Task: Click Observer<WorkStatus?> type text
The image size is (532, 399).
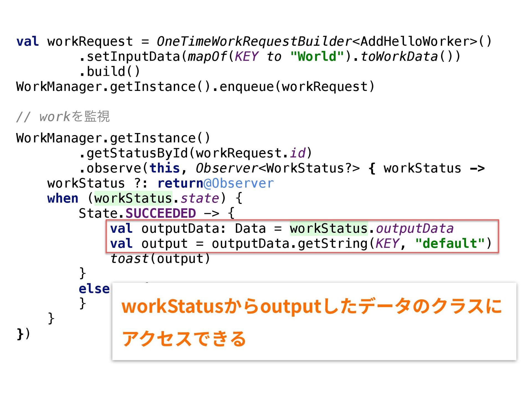Action: pos(277,168)
